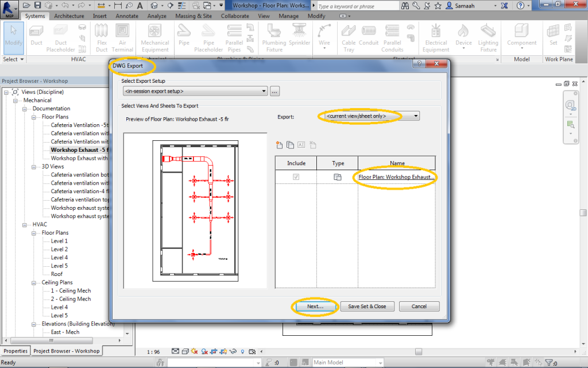
Task: Open the Select panel dropdown
Action: point(14,59)
